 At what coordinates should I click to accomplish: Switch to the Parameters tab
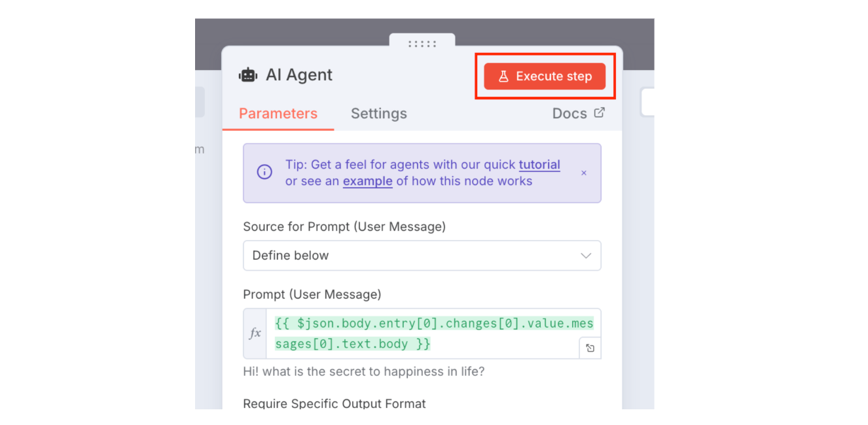point(278,114)
